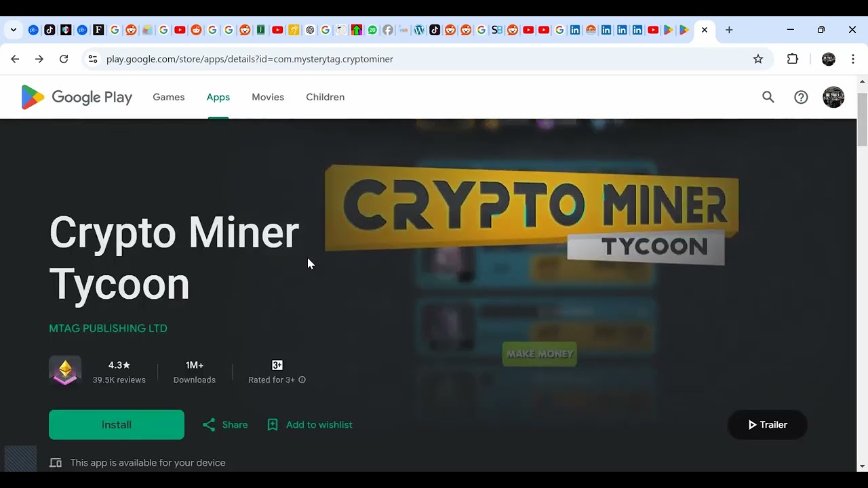Switch to the Facebook tab
Viewport: 868px width, 488px height.
pos(388,30)
